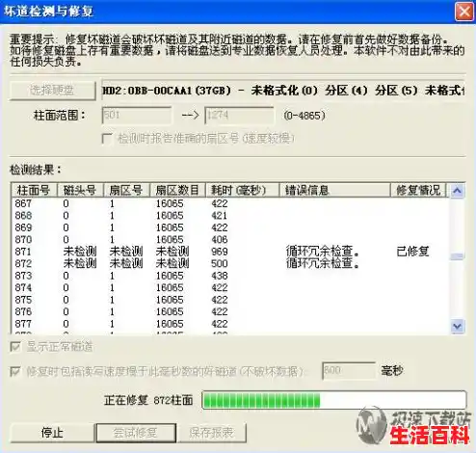Click the 尝试修复 (Try Repair) button
Screen dimensions: 476x453
tap(136, 433)
